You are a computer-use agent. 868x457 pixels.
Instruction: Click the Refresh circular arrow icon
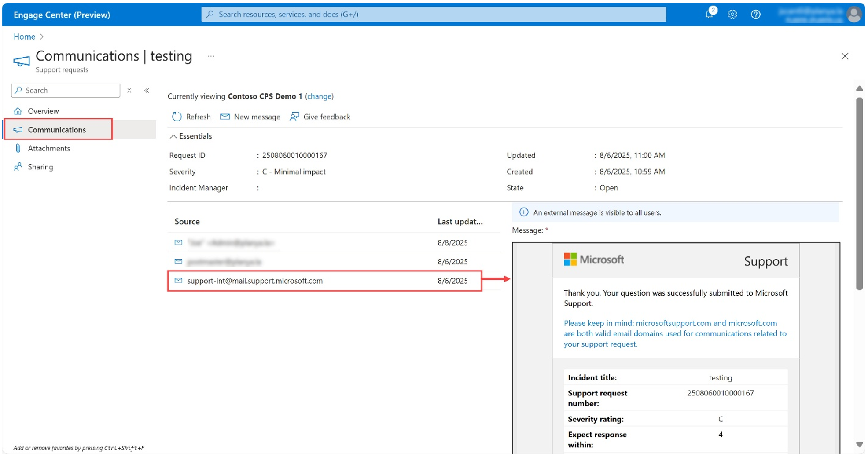tap(177, 117)
